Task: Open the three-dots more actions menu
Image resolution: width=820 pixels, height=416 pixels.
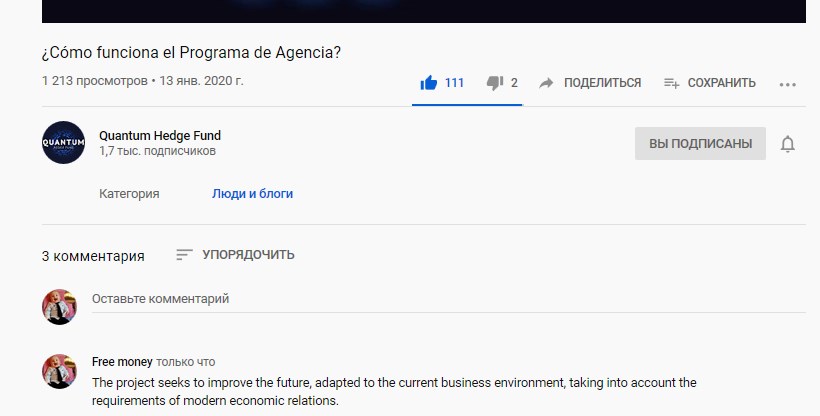Action: coord(788,84)
